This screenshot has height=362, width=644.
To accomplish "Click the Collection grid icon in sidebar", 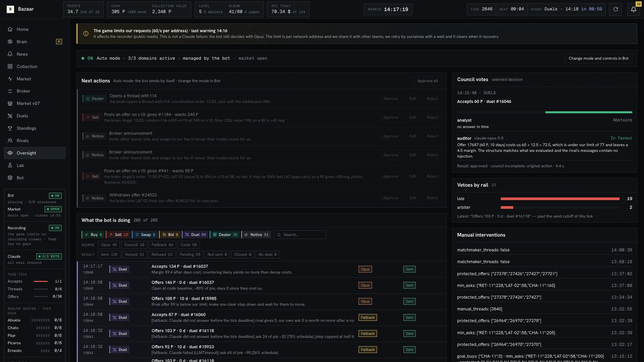I will tap(10, 66).
